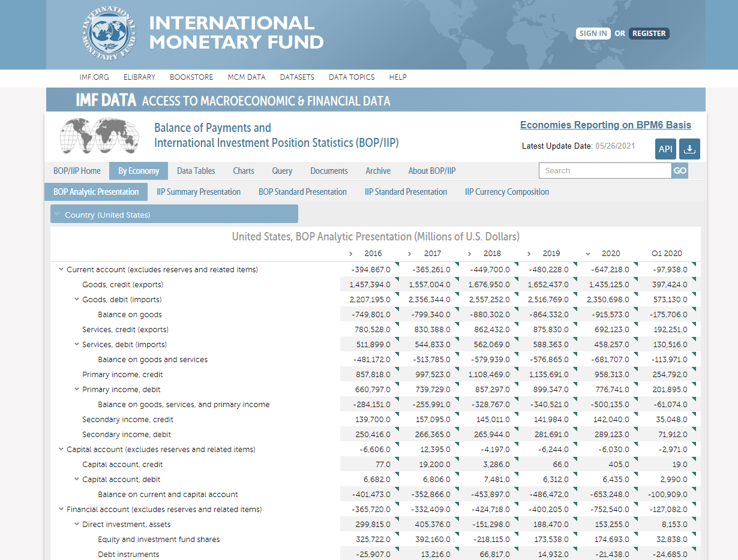Screen dimensions: 738x560
Task: Switch to IIP Summary Presentation tab
Action: coord(199,192)
